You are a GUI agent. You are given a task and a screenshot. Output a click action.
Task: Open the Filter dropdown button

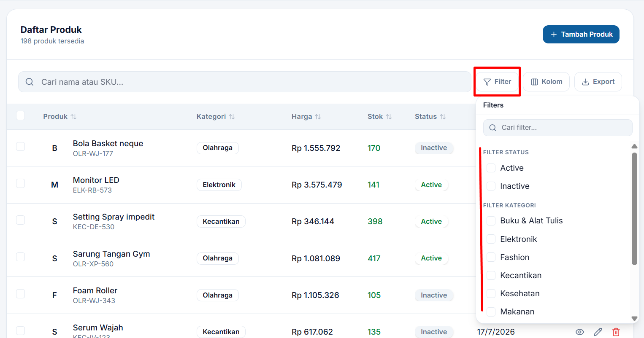(x=497, y=82)
